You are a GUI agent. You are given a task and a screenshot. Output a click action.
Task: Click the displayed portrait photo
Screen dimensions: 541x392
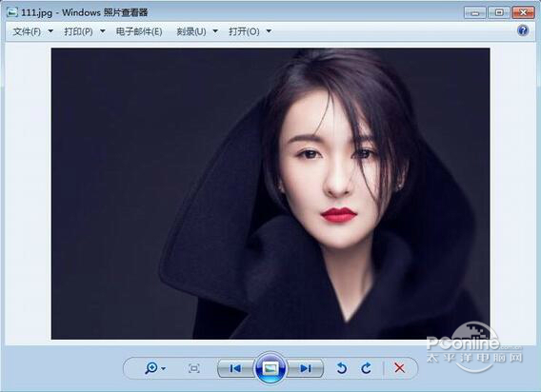[270, 194]
